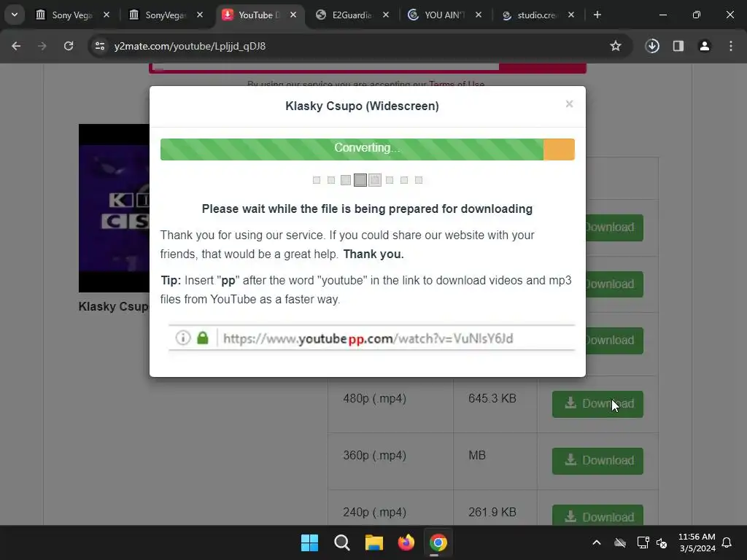Image resolution: width=747 pixels, height=560 pixels.
Task: Click the Chrome taskbar icon
Action: point(438,542)
